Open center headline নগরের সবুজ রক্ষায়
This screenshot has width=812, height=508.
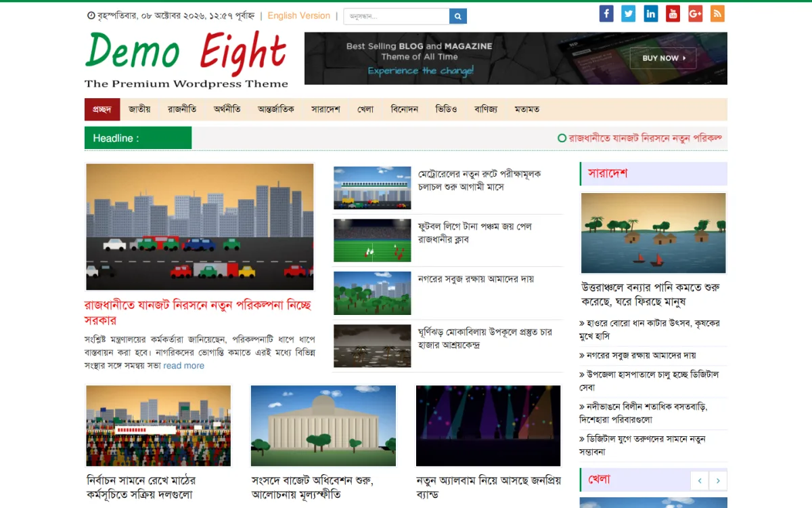pos(476,278)
